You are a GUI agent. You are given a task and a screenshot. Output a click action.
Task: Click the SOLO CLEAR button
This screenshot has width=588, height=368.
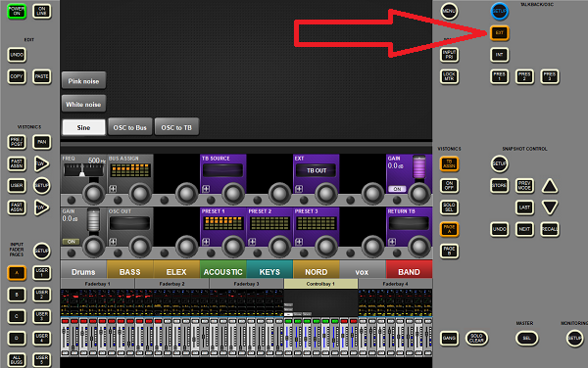[x=476, y=339]
